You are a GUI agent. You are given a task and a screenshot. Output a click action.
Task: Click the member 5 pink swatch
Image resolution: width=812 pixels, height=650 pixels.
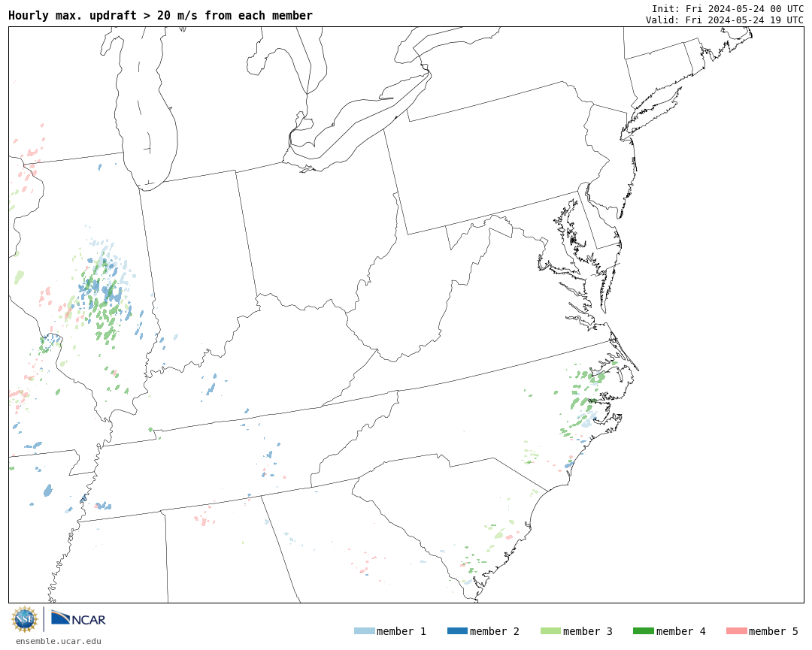pos(736,631)
